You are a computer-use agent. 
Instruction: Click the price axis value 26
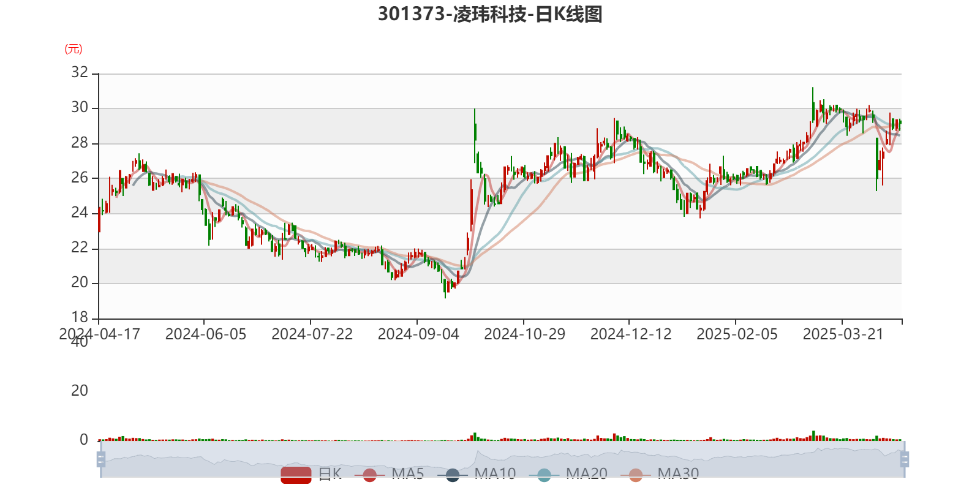(x=80, y=178)
